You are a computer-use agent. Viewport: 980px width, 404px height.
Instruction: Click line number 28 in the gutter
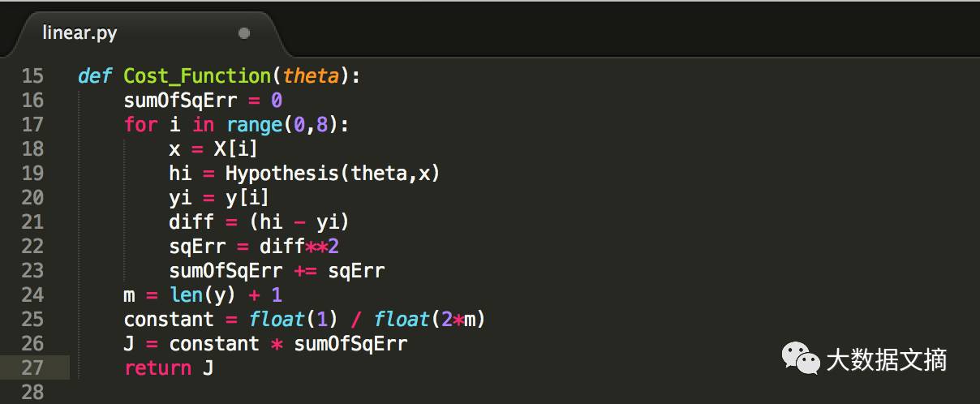(32, 393)
